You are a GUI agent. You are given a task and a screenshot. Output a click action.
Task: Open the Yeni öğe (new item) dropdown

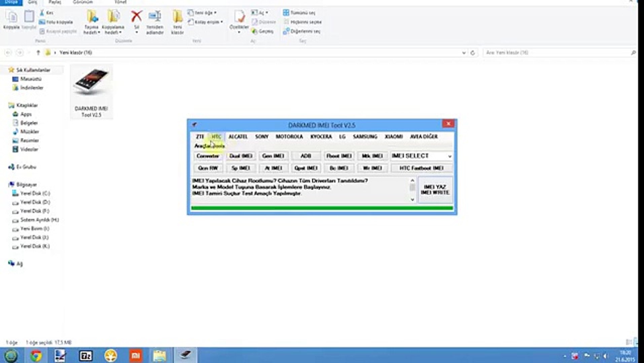(202, 13)
